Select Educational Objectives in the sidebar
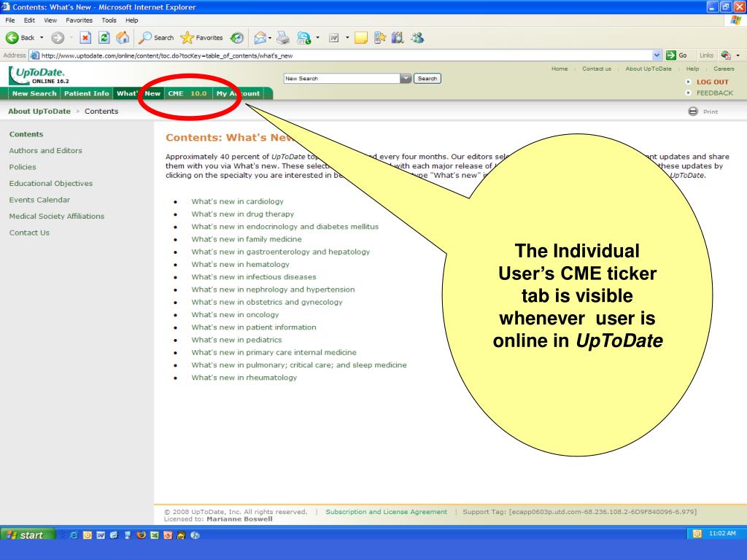This screenshot has height=560, width=747. pos(50,183)
